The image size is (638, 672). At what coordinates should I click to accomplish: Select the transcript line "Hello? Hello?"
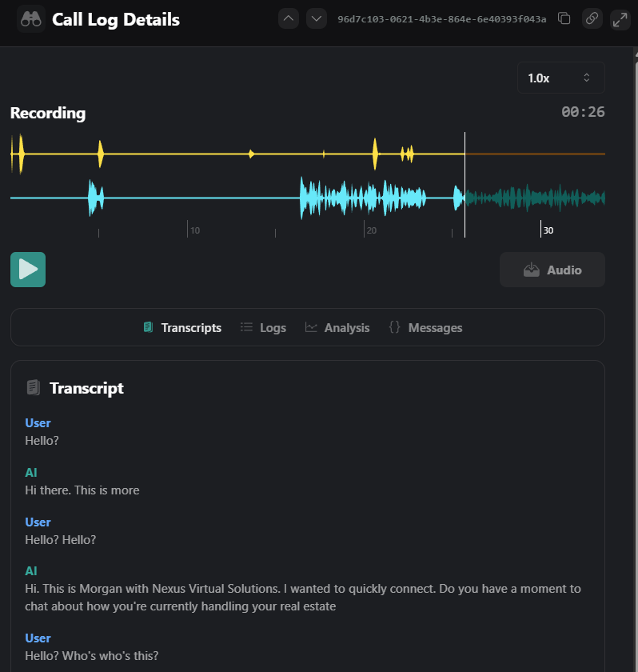click(61, 539)
